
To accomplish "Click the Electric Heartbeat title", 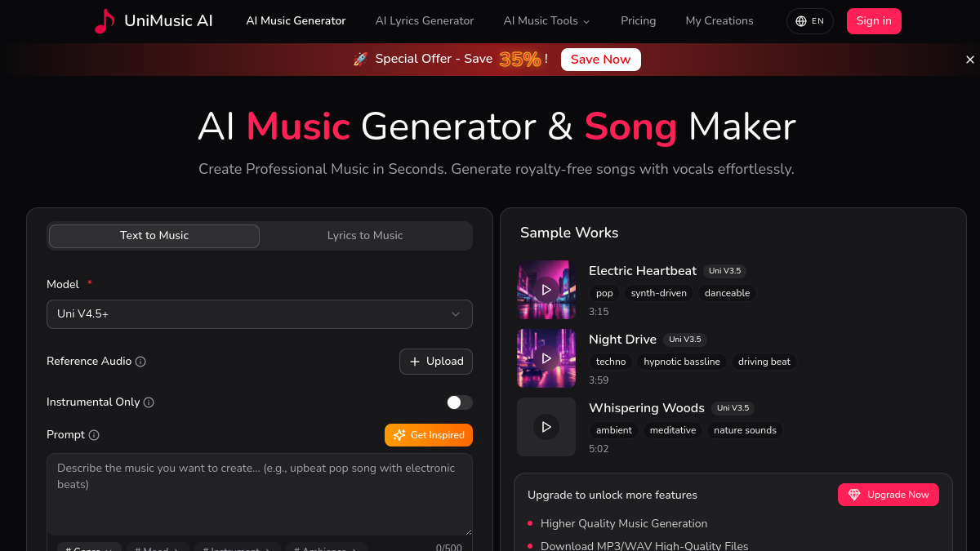I will click(643, 271).
